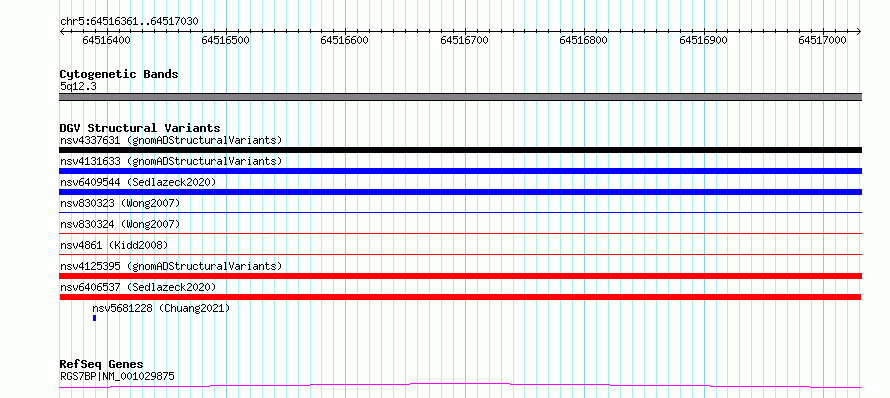Click ruler tick label 64516800
The height and width of the screenshot is (398, 890).
(583, 40)
